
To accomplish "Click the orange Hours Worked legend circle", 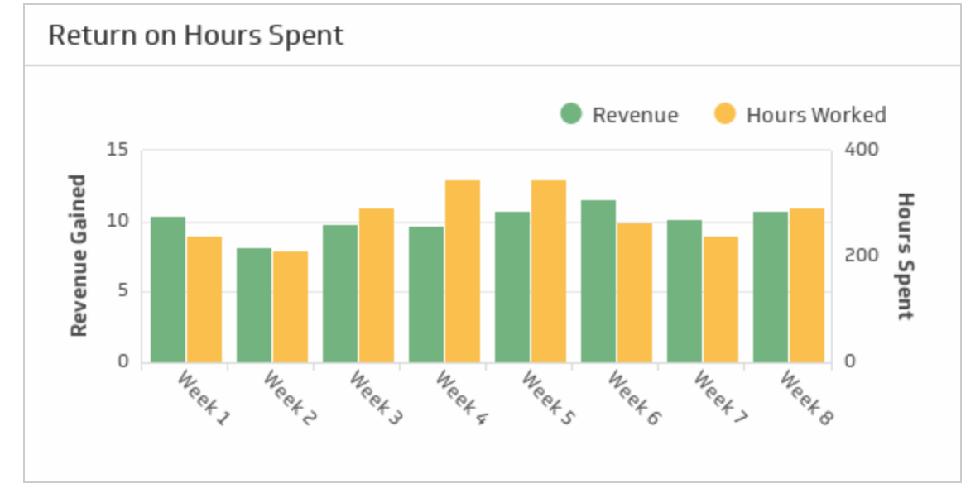I will pyautogui.click(x=725, y=114).
